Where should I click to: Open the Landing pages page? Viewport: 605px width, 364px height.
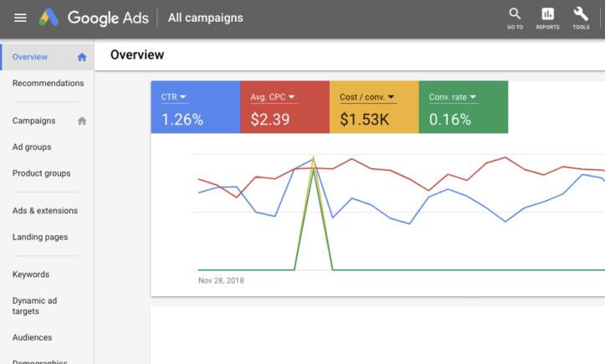pos(40,237)
